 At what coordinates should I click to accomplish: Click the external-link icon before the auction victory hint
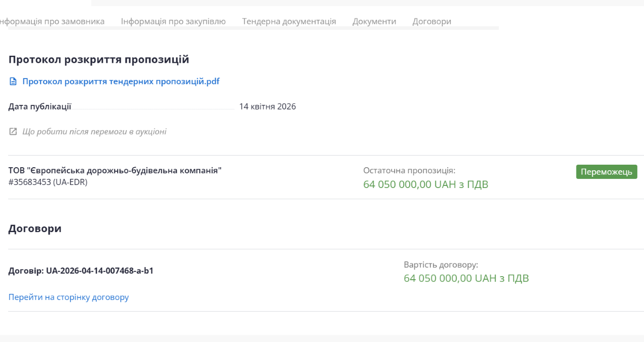click(x=13, y=132)
